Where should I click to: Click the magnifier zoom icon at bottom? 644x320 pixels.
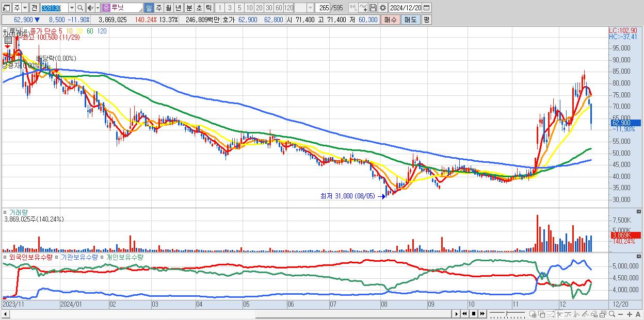tap(611, 314)
